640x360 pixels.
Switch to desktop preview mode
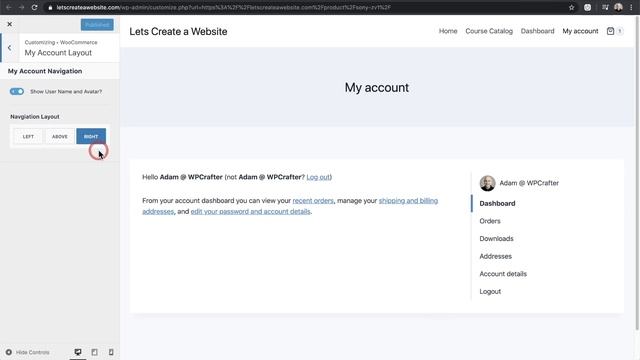pyautogui.click(x=78, y=352)
